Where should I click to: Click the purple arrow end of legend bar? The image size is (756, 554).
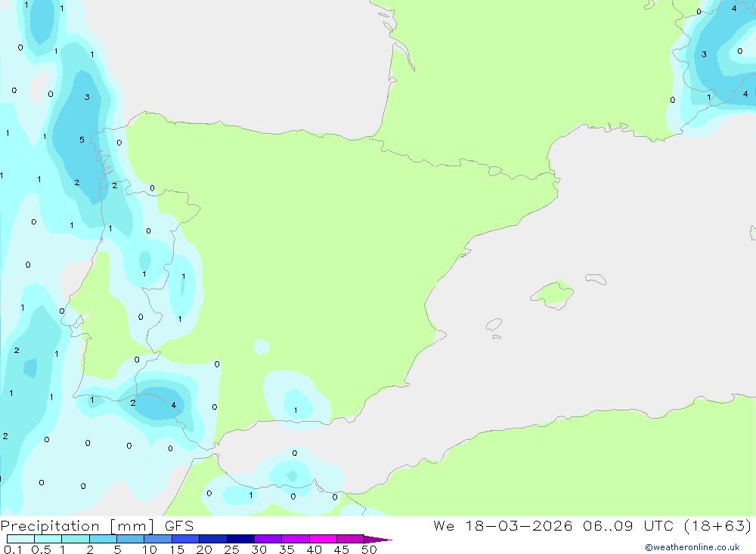377,540
